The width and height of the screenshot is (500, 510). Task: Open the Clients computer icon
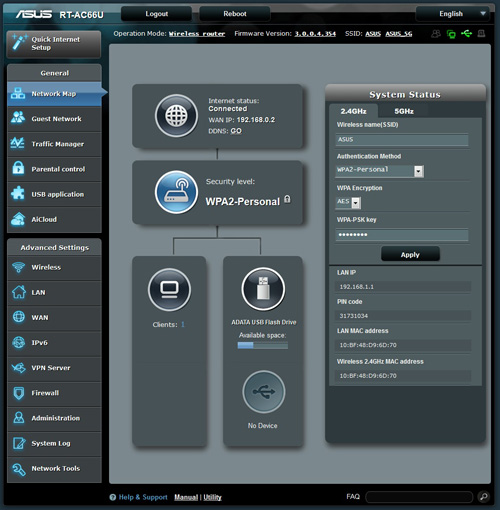169,289
